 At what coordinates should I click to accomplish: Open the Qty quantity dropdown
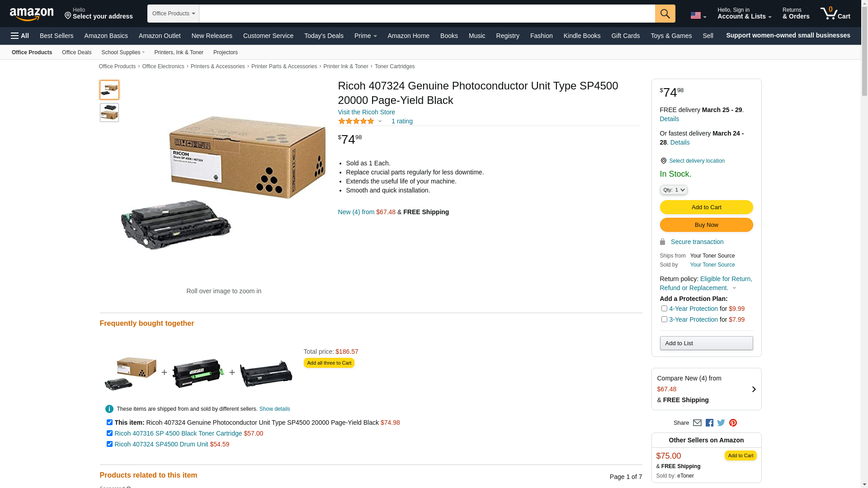pyautogui.click(x=674, y=190)
